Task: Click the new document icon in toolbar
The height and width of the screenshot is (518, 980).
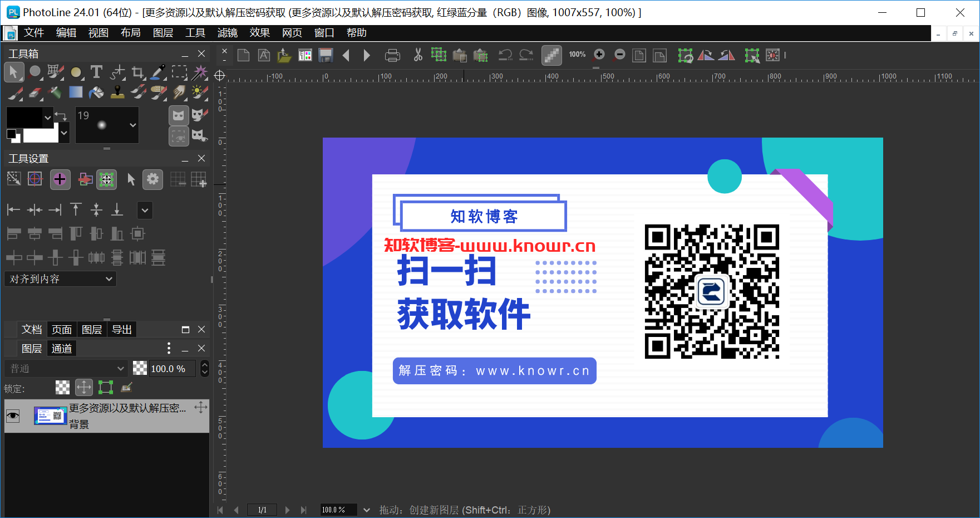Action: [243, 55]
